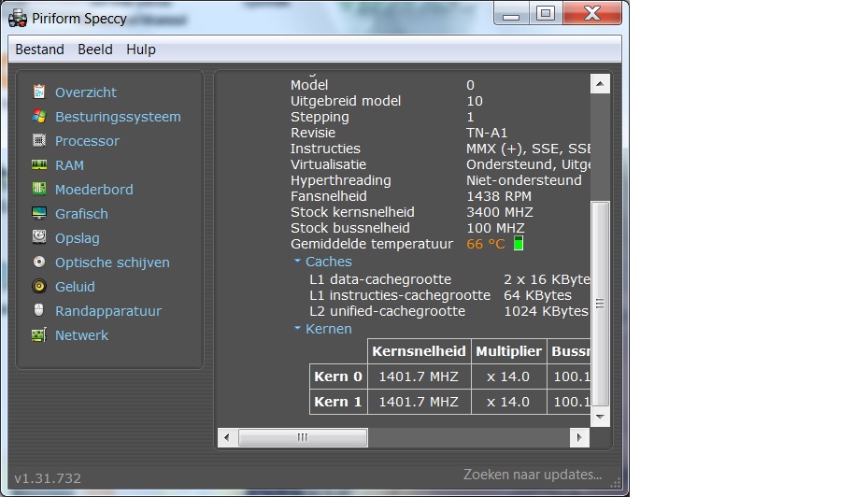868x497 pixels.
Task: Click the horizontal scrollbar right arrow
Action: pos(579,437)
